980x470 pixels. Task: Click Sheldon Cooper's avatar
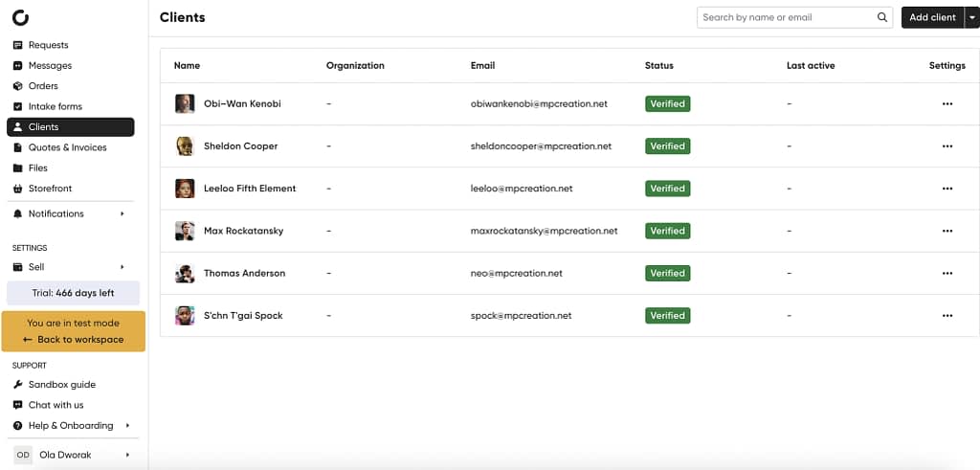(x=185, y=146)
